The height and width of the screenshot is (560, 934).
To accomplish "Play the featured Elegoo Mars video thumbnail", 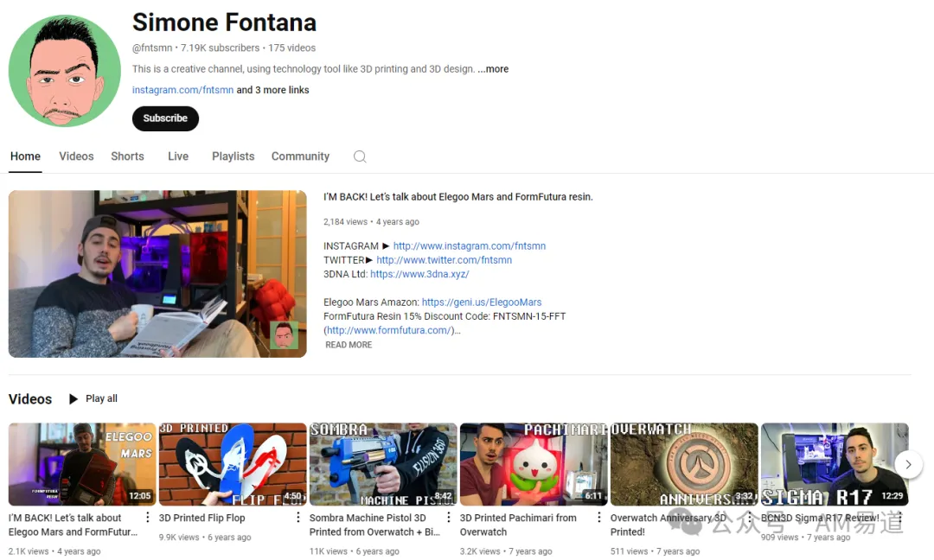I will click(157, 274).
